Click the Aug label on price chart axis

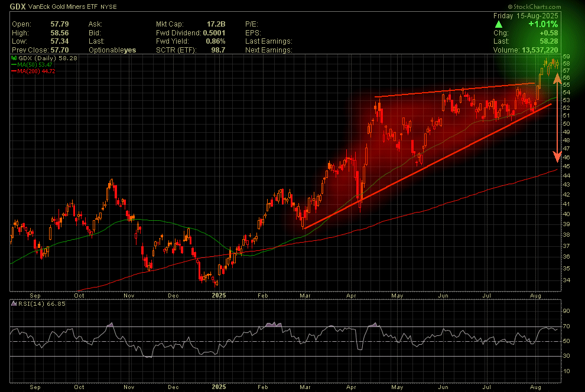(x=535, y=296)
